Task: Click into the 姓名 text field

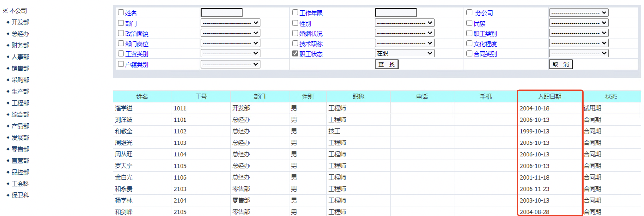Action: [221, 12]
